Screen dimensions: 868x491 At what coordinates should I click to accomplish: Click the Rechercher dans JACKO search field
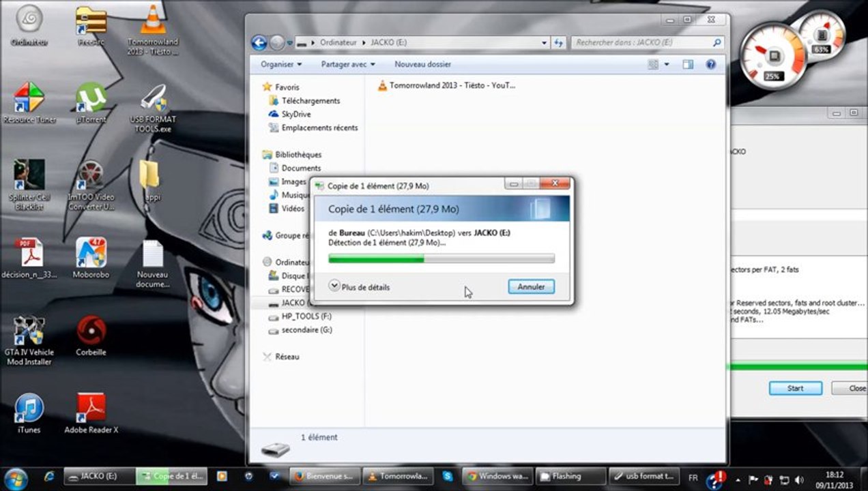647,42
